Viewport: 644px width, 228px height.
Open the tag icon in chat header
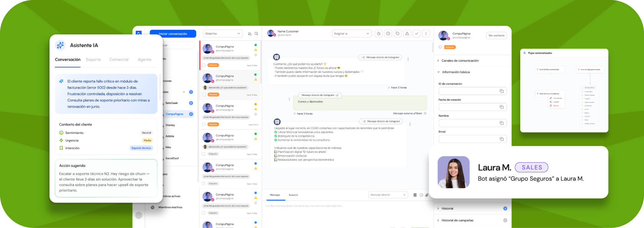[x=397, y=34]
